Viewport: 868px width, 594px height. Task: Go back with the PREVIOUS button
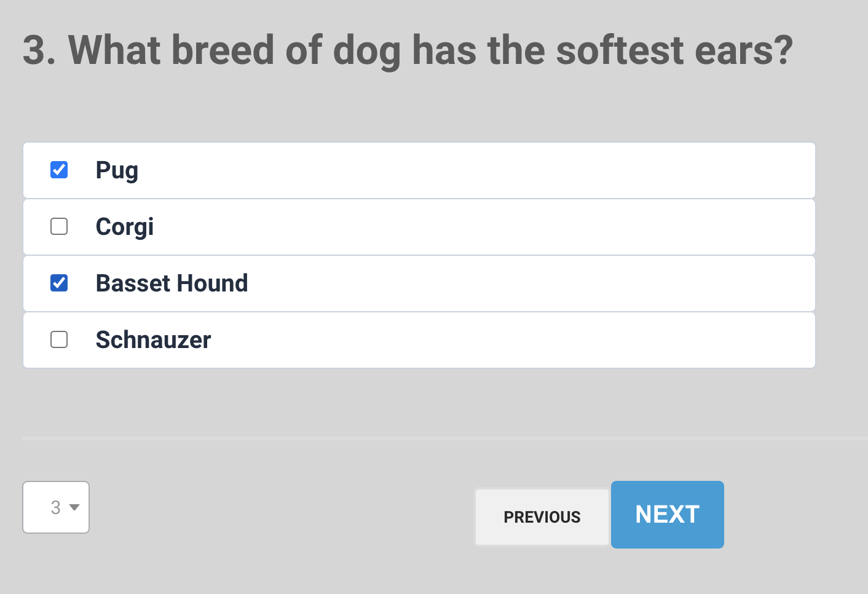pyautogui.click(x=542, y=517)
